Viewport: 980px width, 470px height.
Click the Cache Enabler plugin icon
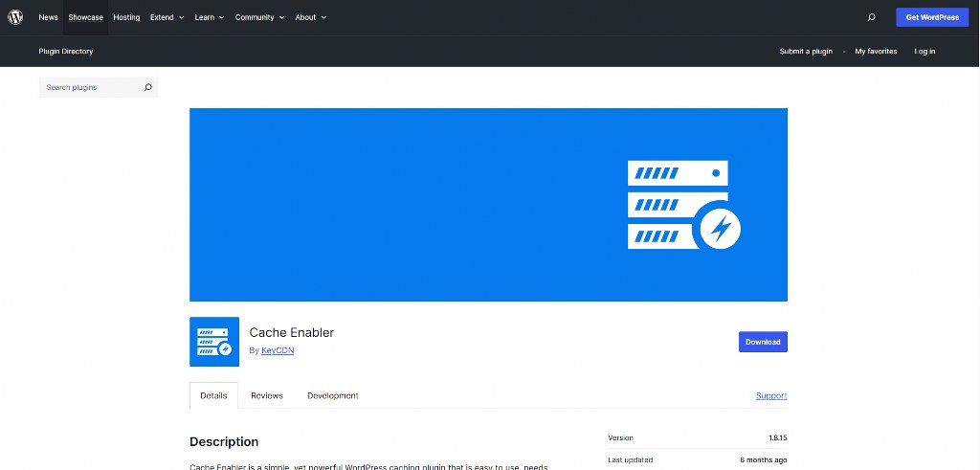pyautogui.click(x=214, y=341)
